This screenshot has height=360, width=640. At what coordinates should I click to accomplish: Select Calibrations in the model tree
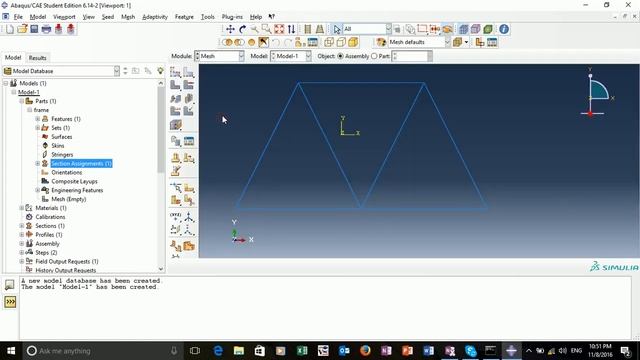(50, 217)
